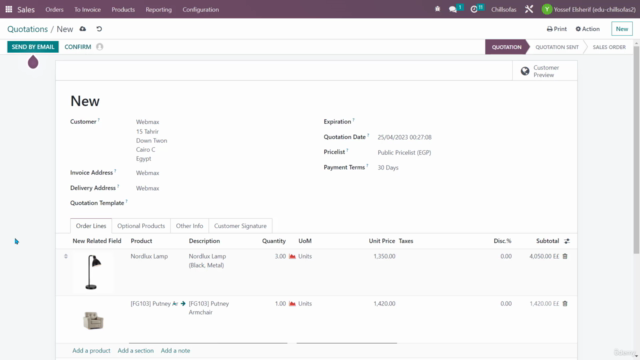Open the Orders menu
640x360 pixels.
(54, 9)
